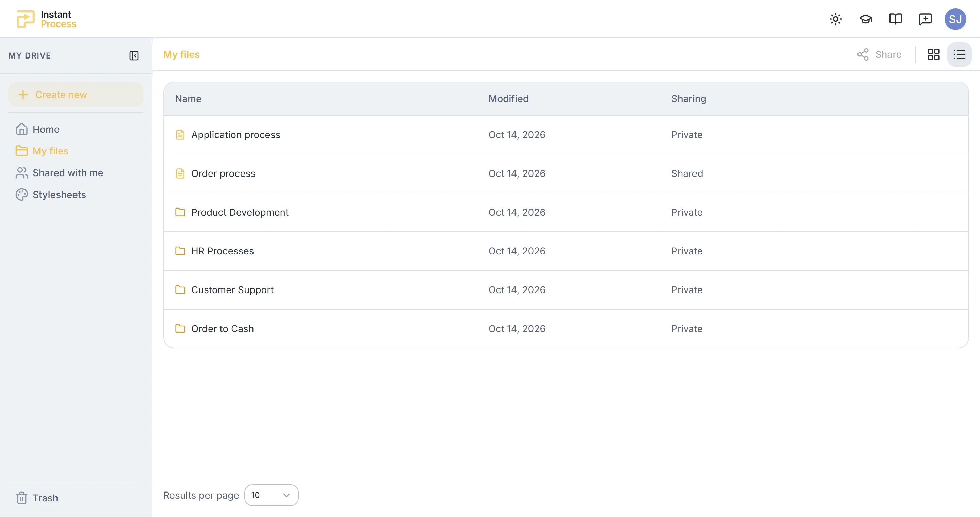Image resolution: width=980 pixels, height=517 pixels.
Task: Open the graduation cap tutorials icon
Action: tap(865, 19)
